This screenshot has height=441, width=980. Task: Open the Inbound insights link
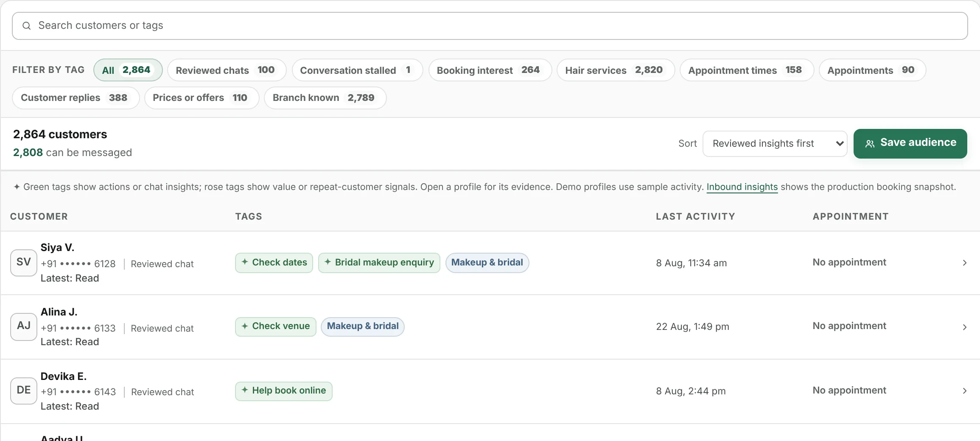point(742,187)
